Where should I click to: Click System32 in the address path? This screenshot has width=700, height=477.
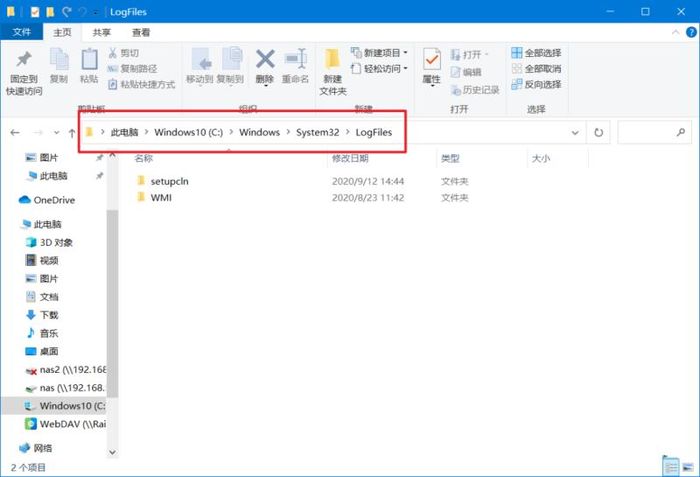[x=317, y=132]
